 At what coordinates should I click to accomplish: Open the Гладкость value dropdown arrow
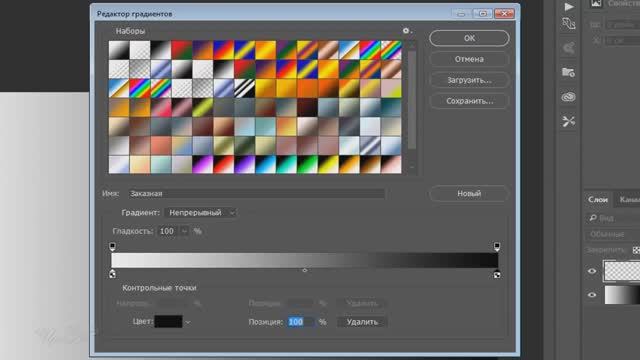point(184,231)
